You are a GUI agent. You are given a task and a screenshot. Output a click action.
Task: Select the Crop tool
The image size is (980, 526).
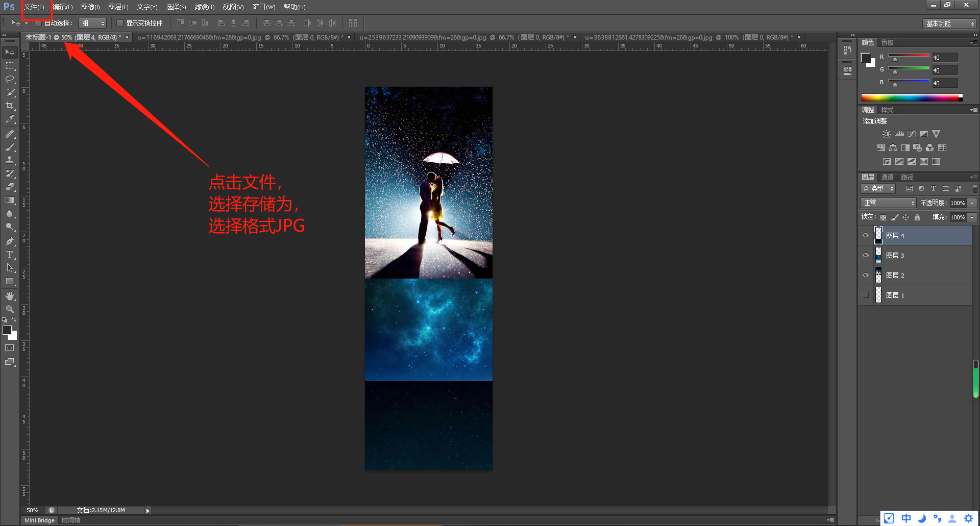[x=9, y=106]
